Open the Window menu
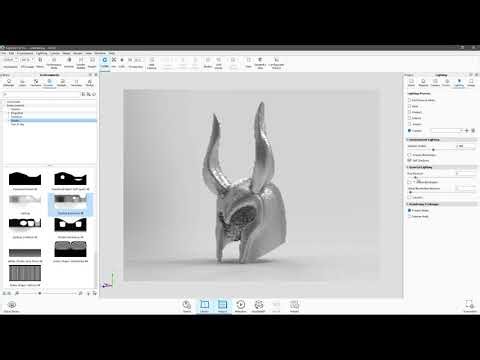This screenshot has width=480, height=360. (100, 53)
